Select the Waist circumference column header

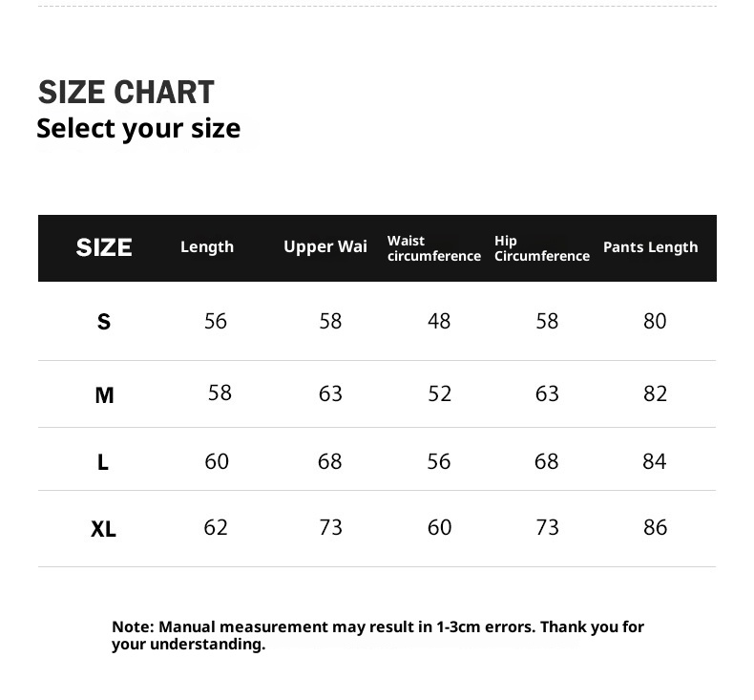(x=433, y=248)
